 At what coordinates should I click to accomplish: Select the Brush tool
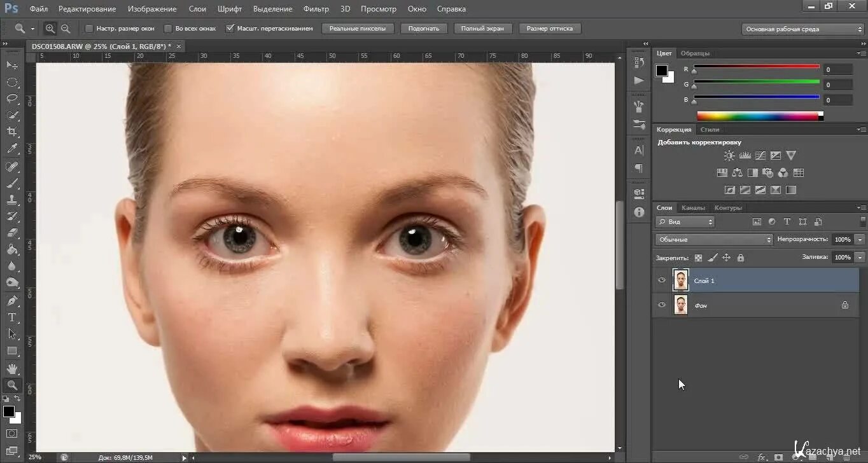click(12, 183)
